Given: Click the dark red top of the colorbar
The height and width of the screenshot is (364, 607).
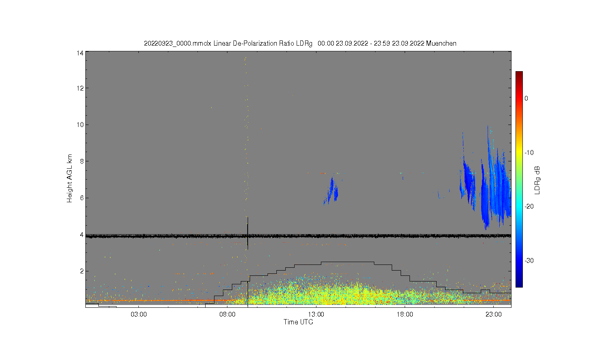Looking at the screenshot, I should point(519,75).
